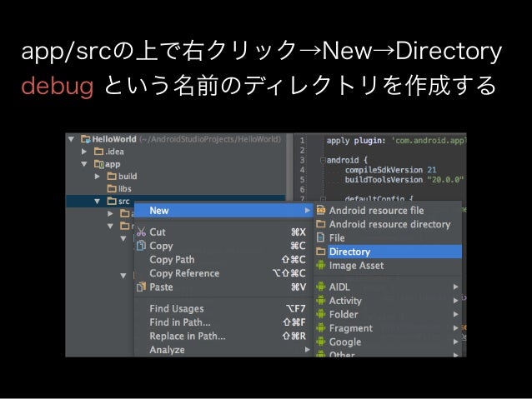Choose Image Asset submenu entry
The width and height of the screenshot is (532, 399).
click(389, 266)
